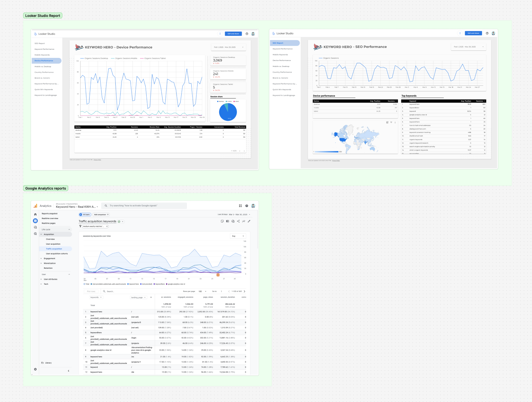Collapse the Life cycle section in Analytics

tap(69, 230)
